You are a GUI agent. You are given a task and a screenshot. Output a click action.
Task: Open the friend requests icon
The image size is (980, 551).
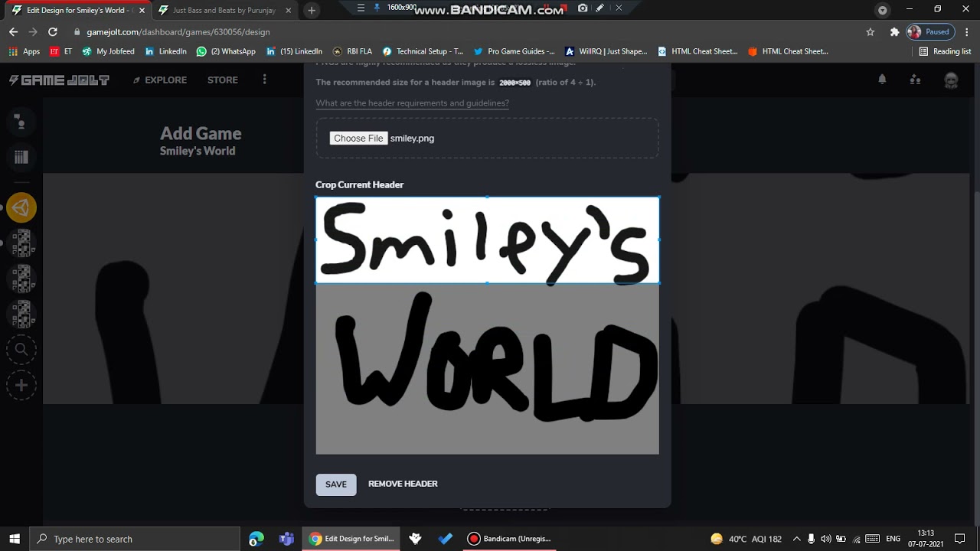tap(915, 80)
